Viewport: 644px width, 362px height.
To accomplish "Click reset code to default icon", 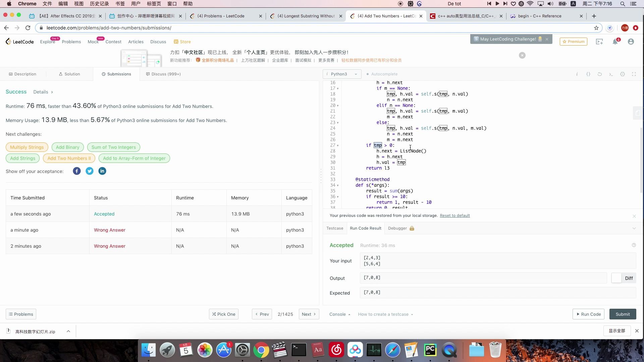I will [599, 74].
